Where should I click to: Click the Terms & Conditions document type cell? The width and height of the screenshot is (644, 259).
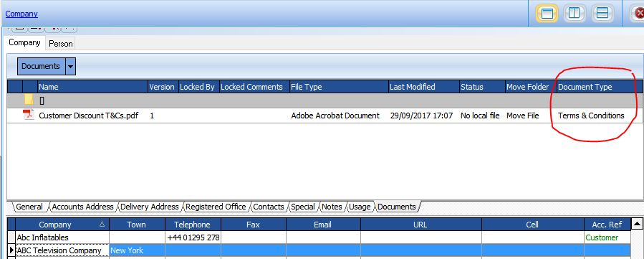591,116
